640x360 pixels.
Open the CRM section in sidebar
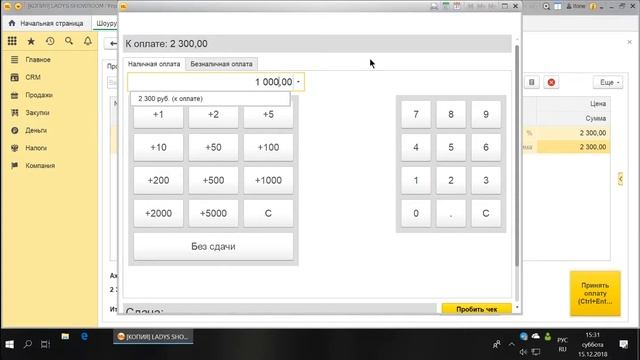pyautogui.click(x=33, y=77)
